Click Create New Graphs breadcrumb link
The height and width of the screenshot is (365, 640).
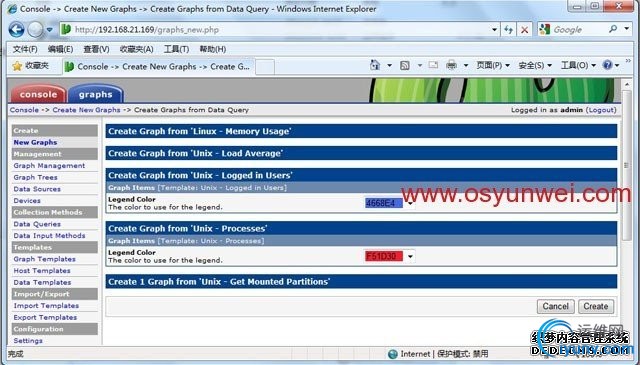pyautogui.click(x=87, y=110)
